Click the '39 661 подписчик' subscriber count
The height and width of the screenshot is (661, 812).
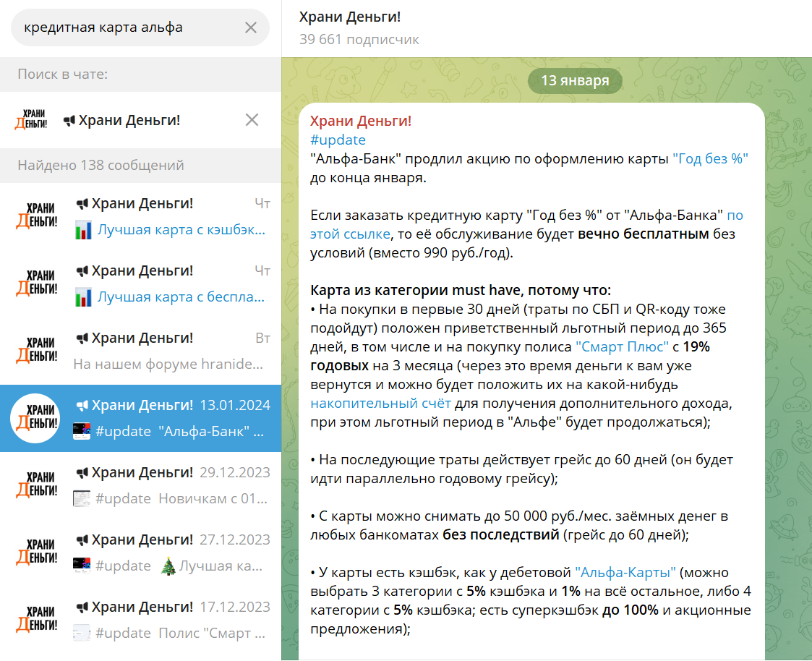tap(359, 40)
